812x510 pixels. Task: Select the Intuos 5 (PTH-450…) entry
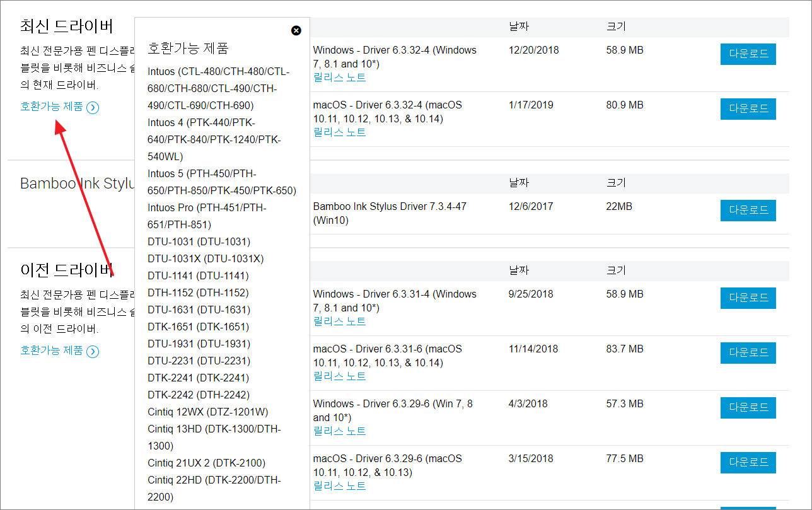[222, 182]
